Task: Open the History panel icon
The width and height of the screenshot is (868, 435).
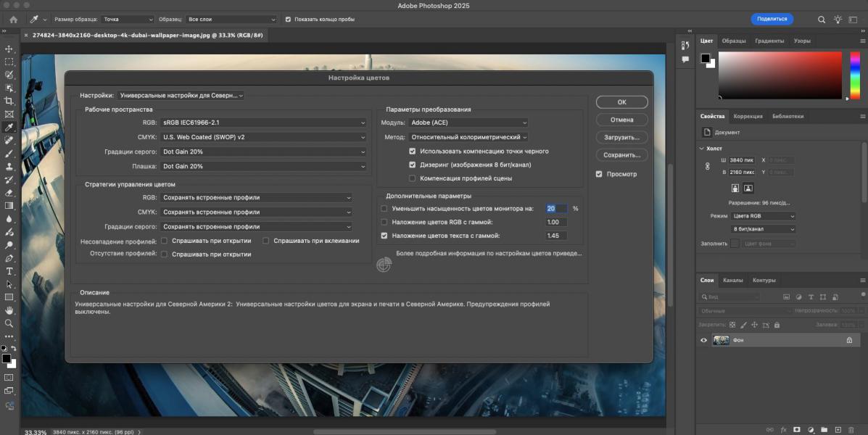Action: click(685, 46)
